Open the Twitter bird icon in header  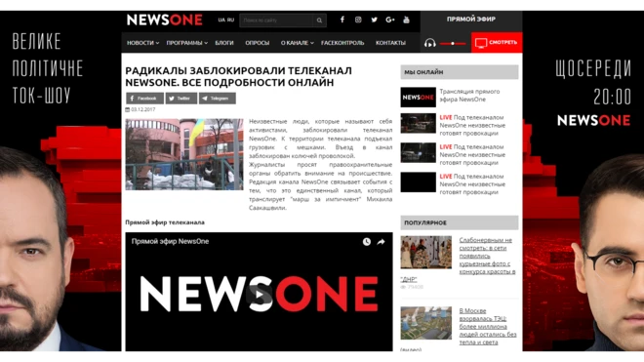click(374, 20)
